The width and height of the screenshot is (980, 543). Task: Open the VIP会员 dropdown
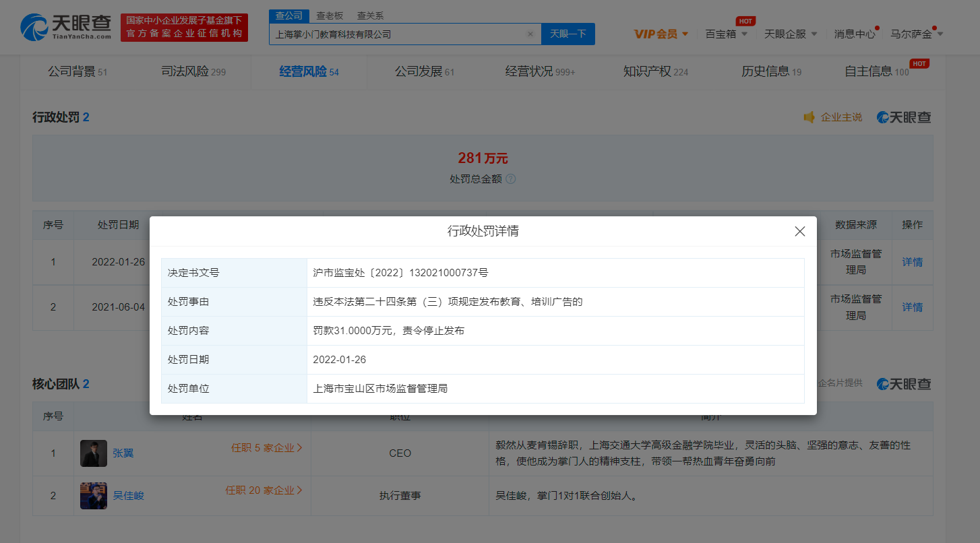[661, 34]
